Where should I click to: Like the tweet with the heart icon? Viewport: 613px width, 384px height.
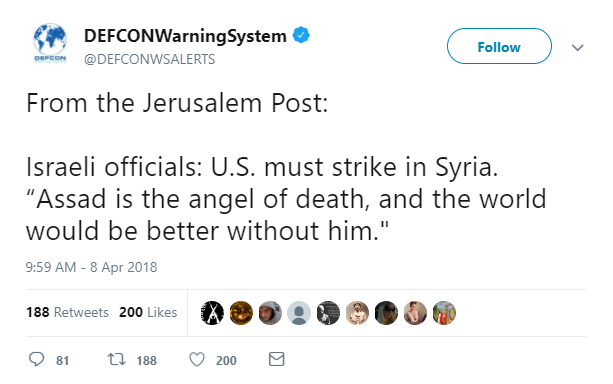tap(197, 359)
